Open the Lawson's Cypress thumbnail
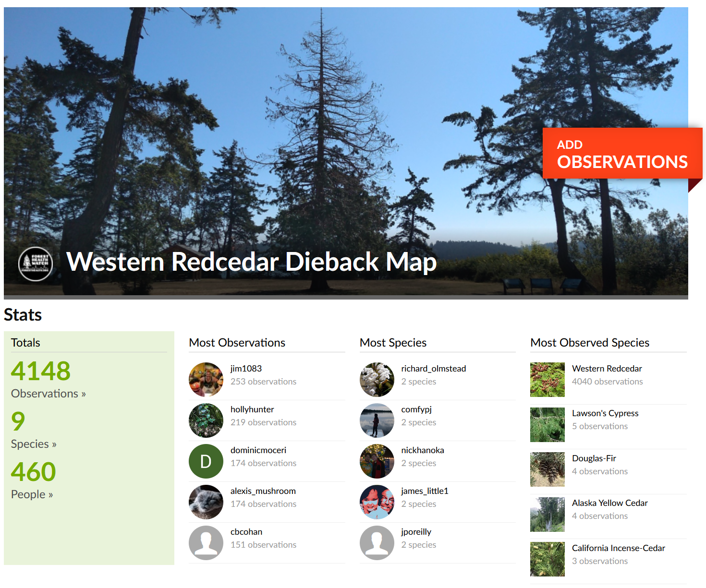This screenshot has width=706, height=588. point(547,424)
